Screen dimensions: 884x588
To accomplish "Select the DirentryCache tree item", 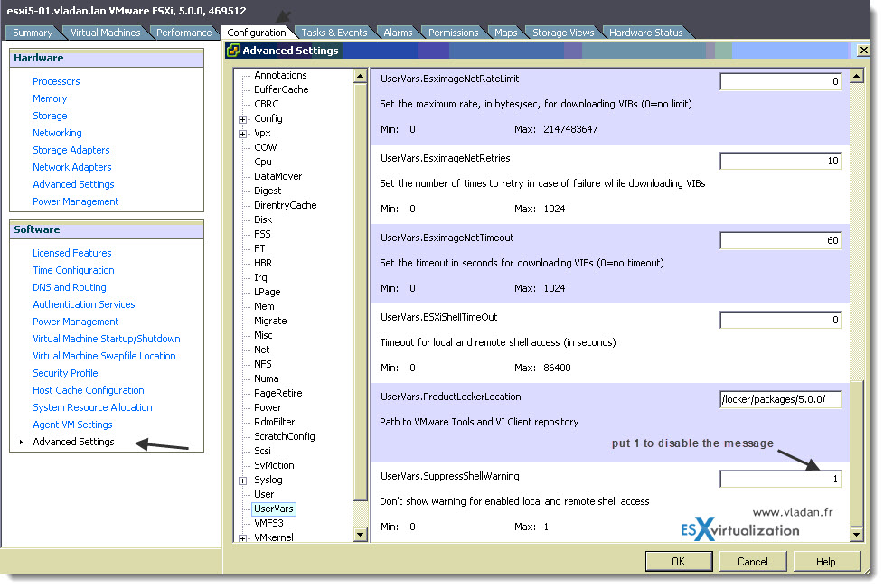I will click(286, 206).
